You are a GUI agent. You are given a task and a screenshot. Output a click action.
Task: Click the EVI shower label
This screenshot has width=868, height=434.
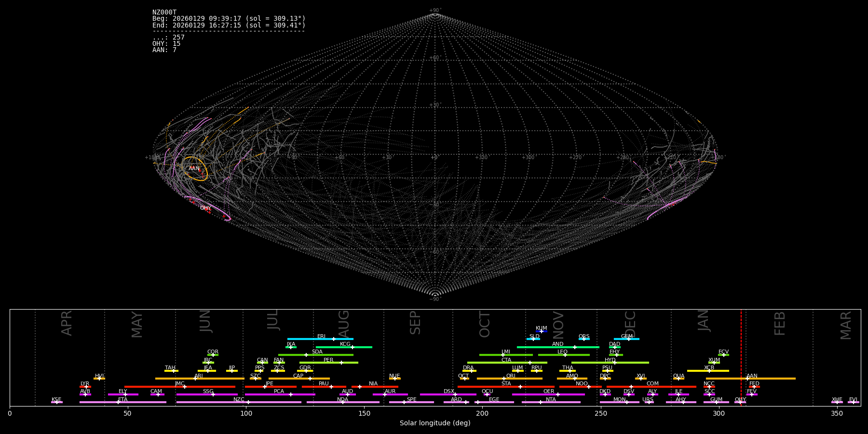click(x=853, y=400)
